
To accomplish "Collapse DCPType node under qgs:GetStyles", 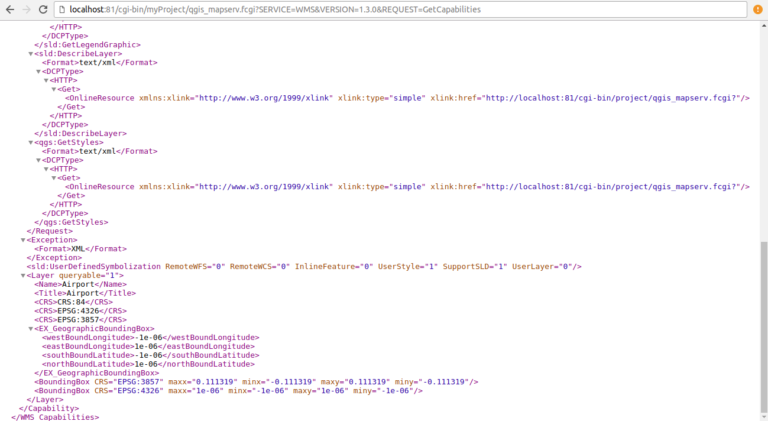I will [x=39, y=160].
